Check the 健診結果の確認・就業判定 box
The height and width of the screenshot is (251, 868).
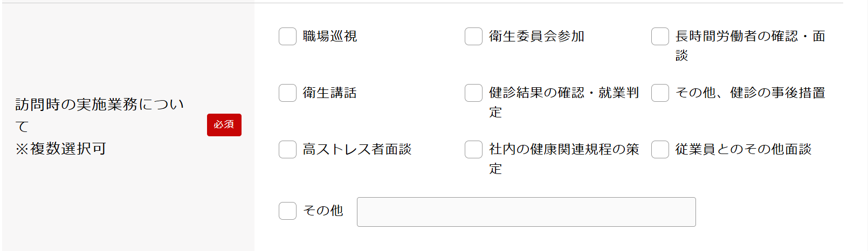click(x=473, y=93)
